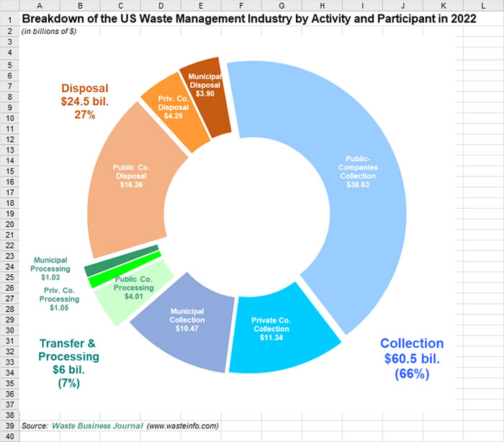Image resolution: width=504 pixels, height=442 pixels.
Task: Select row 40 header
Action: coord(9,436)
